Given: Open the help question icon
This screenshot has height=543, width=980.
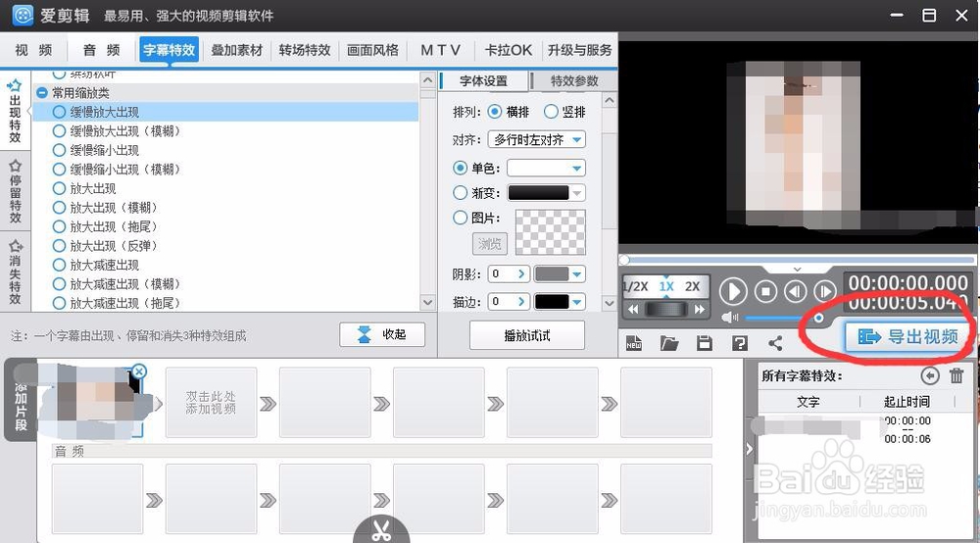Looking at the screenshot, I should tap(740, 343).
